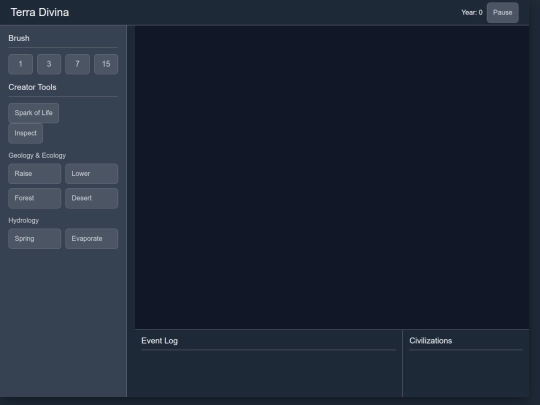Click the Brush section heading

coord(19,38)
